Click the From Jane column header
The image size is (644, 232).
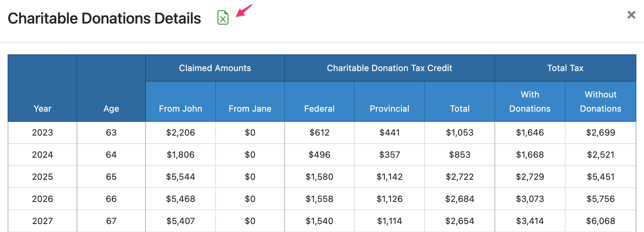(x=250, y=108)
